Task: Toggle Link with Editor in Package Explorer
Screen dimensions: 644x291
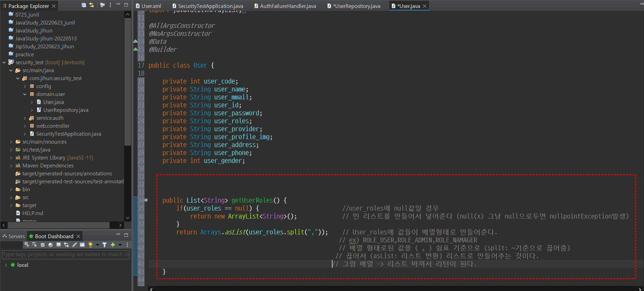Action: (x=92, y=5)
